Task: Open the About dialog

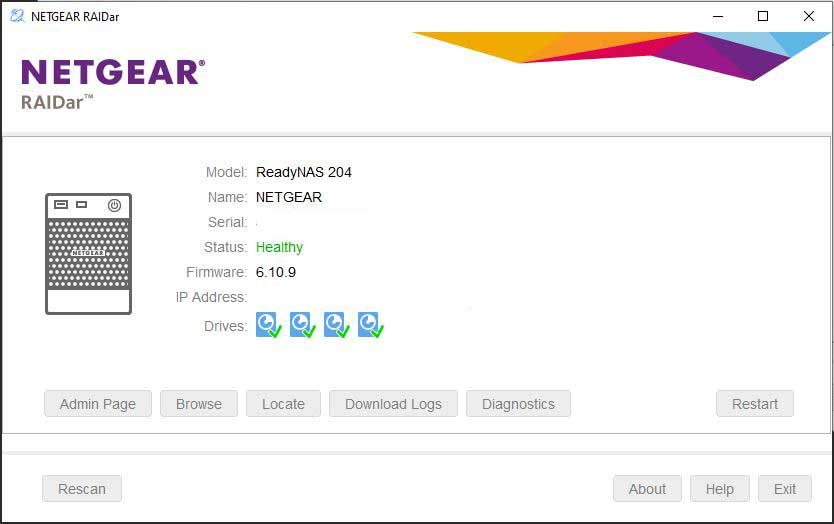Action: coord(647,488)
